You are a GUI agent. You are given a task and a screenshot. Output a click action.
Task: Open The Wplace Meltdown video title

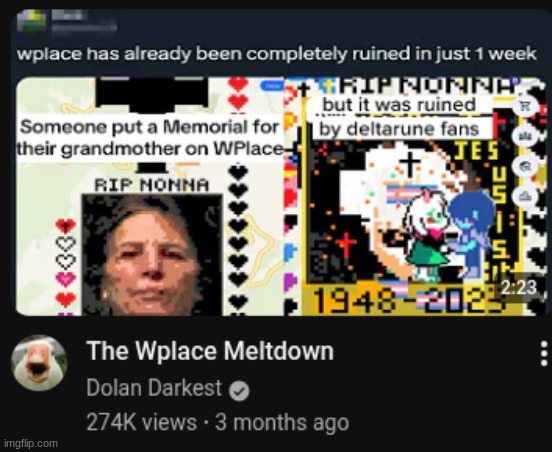coord(210,351)
